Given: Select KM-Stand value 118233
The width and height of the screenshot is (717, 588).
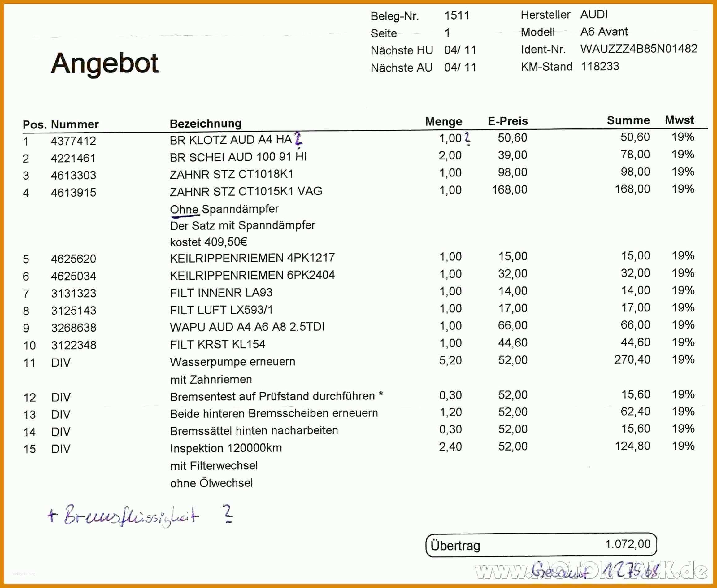Looking at the screenshot, I should pos(600,66).
